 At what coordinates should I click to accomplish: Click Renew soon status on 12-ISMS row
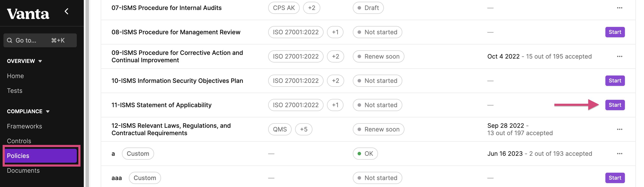tap(378, 129)
